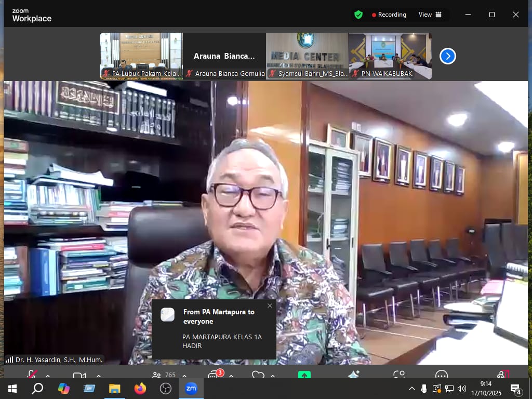
Task: Select the PN WAIKABUBAK participant thumbnail
Action: coord(390,56)
